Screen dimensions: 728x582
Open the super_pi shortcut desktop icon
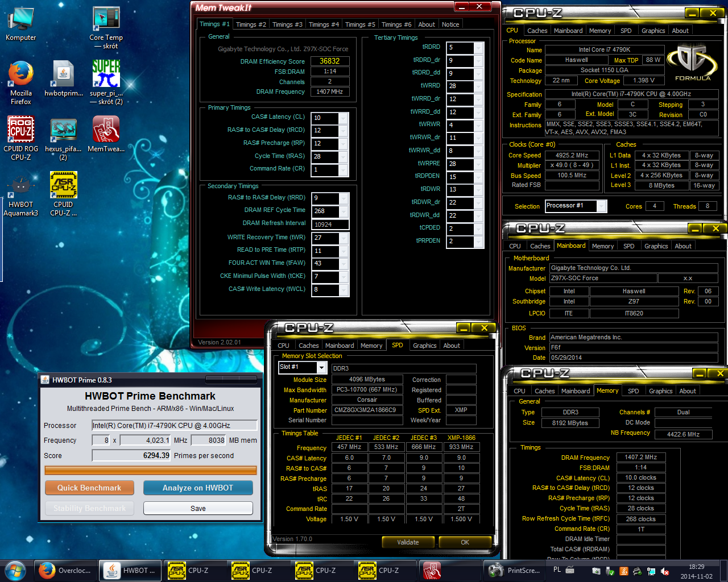point(106,82)
